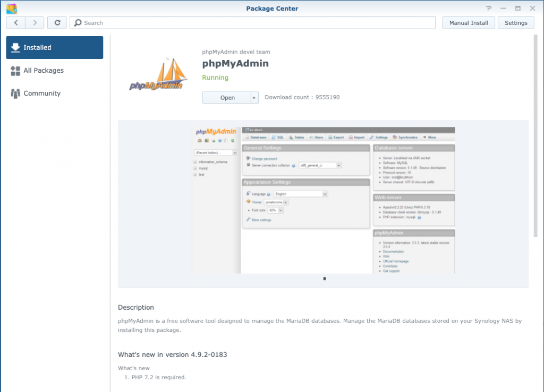Minimize the Package Center window
This screenshot has width=544, height=392.
click(x=503, y=8)
